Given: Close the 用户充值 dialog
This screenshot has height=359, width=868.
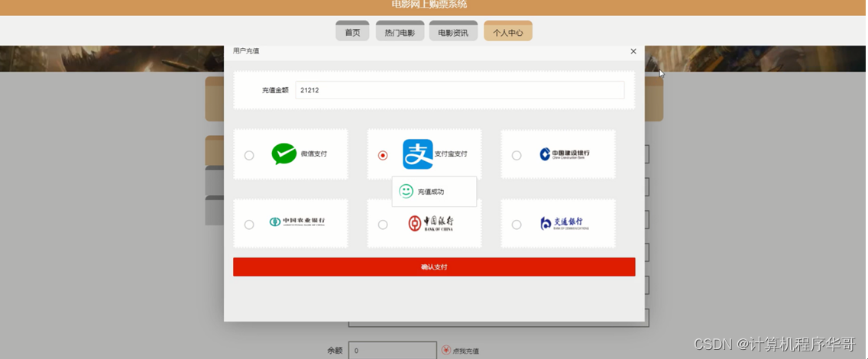Looking at the screenshot, I should pos(633,51).
